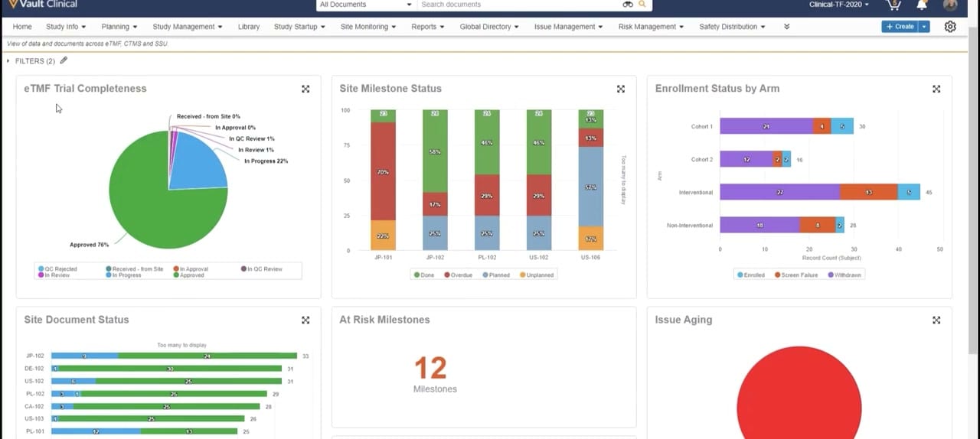The width and height of the screenshot is (980, 439).
Task: Open the All Documents dropdown
Action: [x=365, y=5]
